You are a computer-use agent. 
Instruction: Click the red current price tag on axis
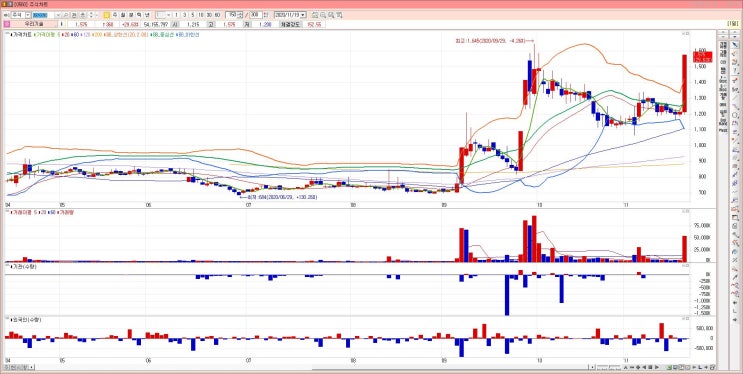coord(702,57)
